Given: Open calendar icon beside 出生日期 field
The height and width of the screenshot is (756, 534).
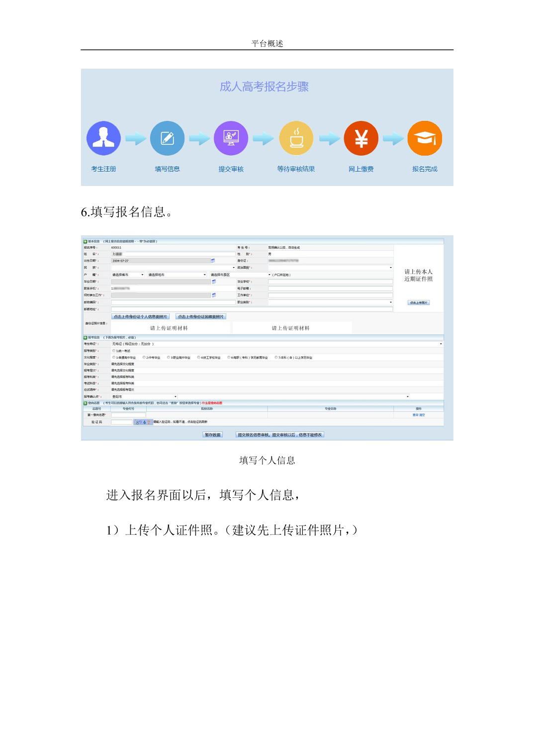Looking at the screenshot, I should pos(213,261).
